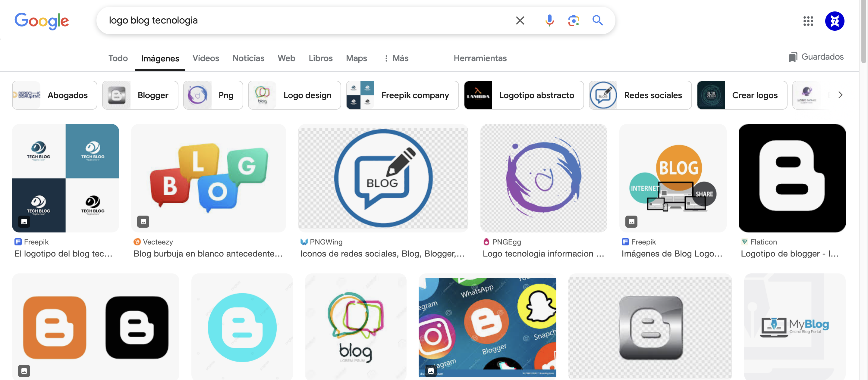868x380 pixels.
Task: Click the Freepik source above 'Imágenes de Blog Logo'
Action: 639,242
